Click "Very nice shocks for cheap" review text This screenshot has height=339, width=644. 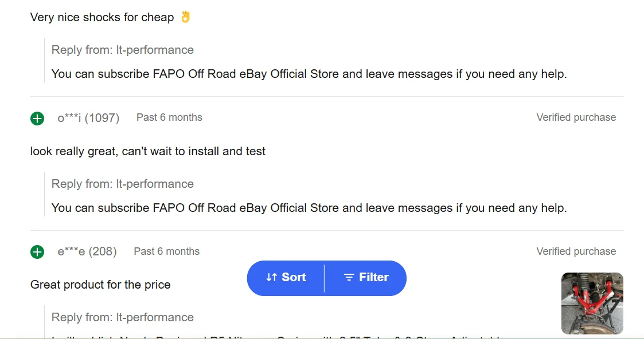(102, 17)
